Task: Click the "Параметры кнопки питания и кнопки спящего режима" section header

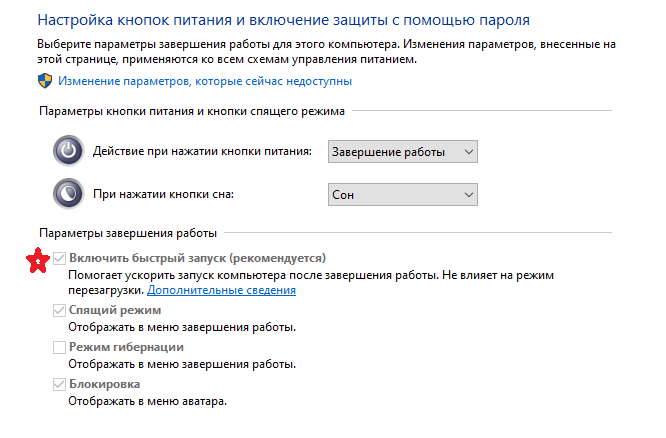Action: coord(190,111)
